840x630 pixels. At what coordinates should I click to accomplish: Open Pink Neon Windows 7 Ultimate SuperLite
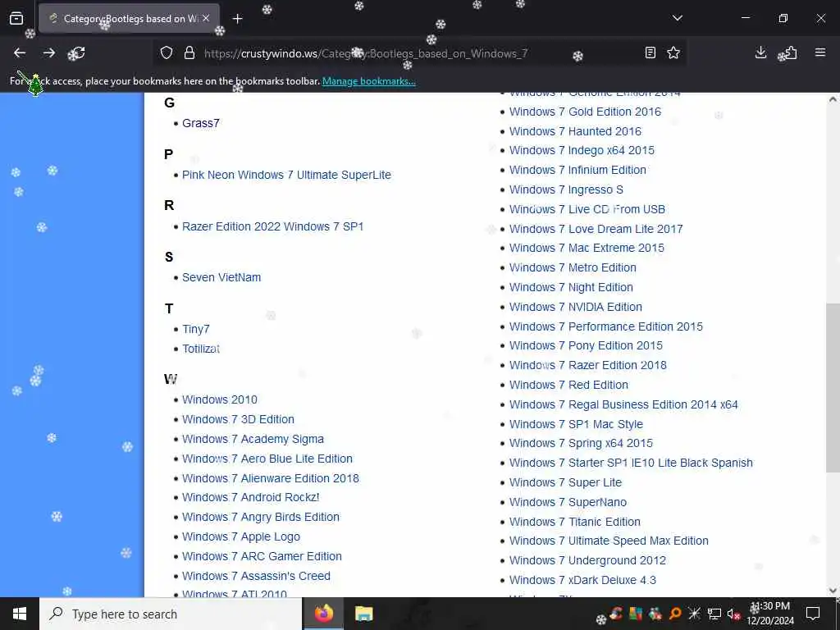click(286, 176)
